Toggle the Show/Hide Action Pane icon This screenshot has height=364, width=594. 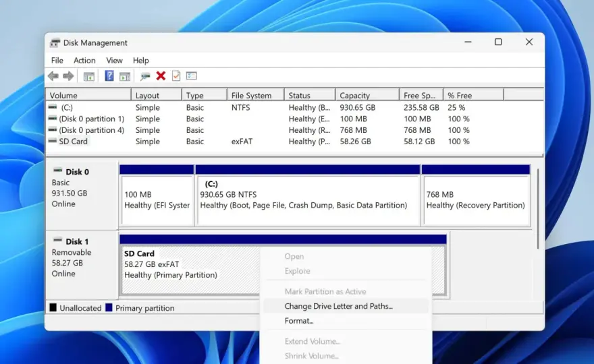click(x=125, y=76)
